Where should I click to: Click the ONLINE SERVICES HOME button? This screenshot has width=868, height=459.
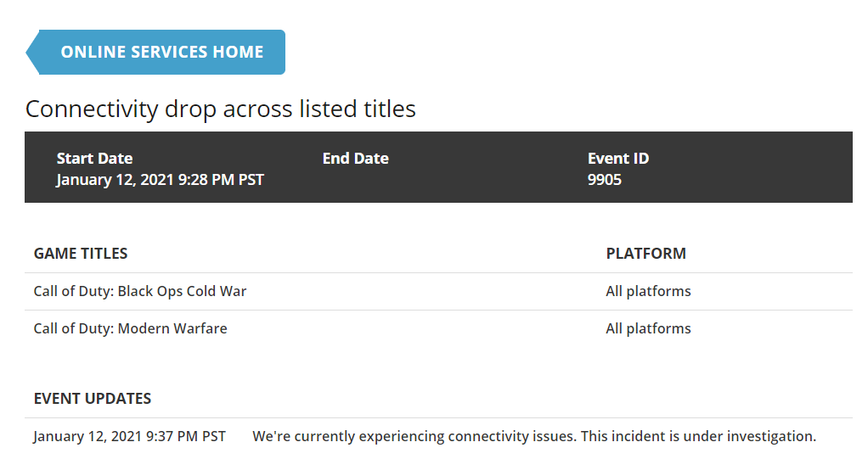162,52
